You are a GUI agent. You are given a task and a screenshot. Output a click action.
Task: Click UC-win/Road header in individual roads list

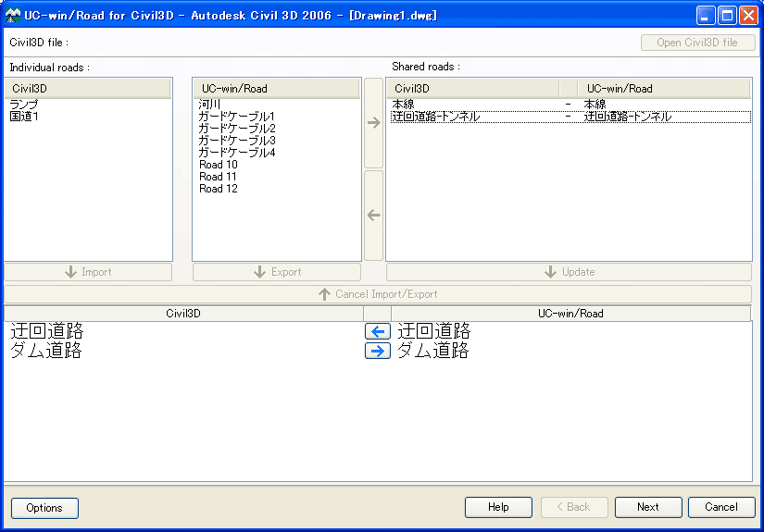pos(277,89)
